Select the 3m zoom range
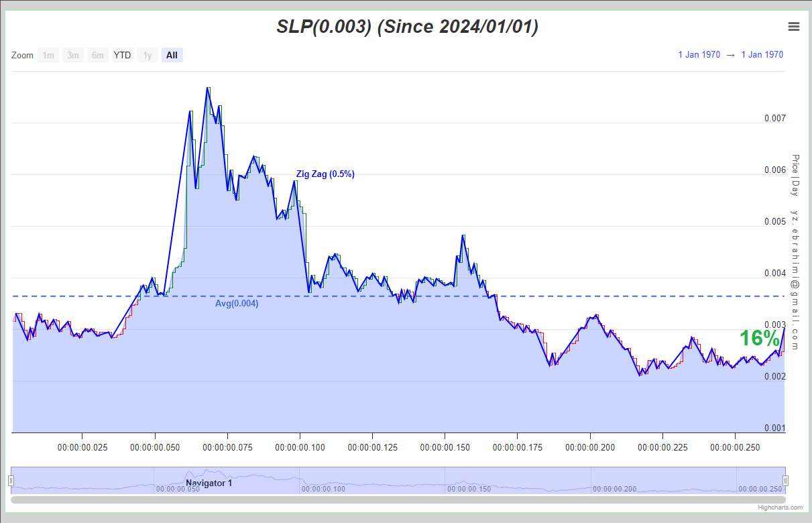The width and height of the screenshot is (812, 523). [x=73, y=55]
